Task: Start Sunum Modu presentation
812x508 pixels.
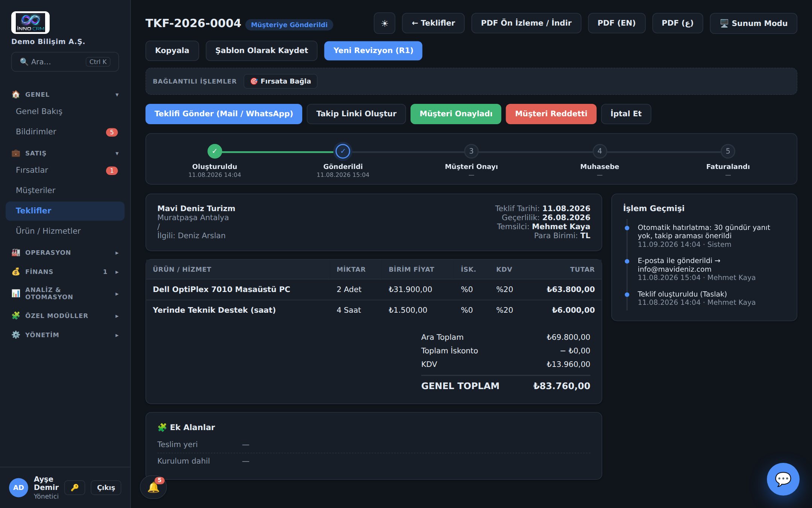Action: [x=753, y=23]
